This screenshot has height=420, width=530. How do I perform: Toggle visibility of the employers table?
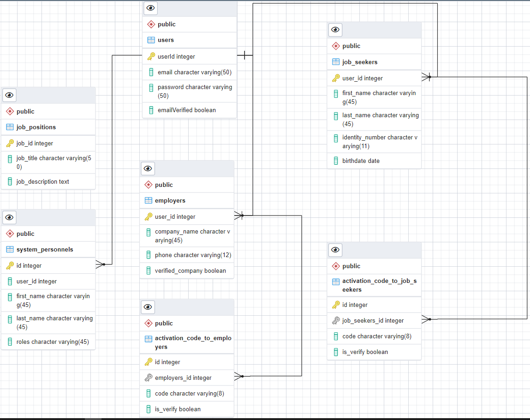coord(148,168)
